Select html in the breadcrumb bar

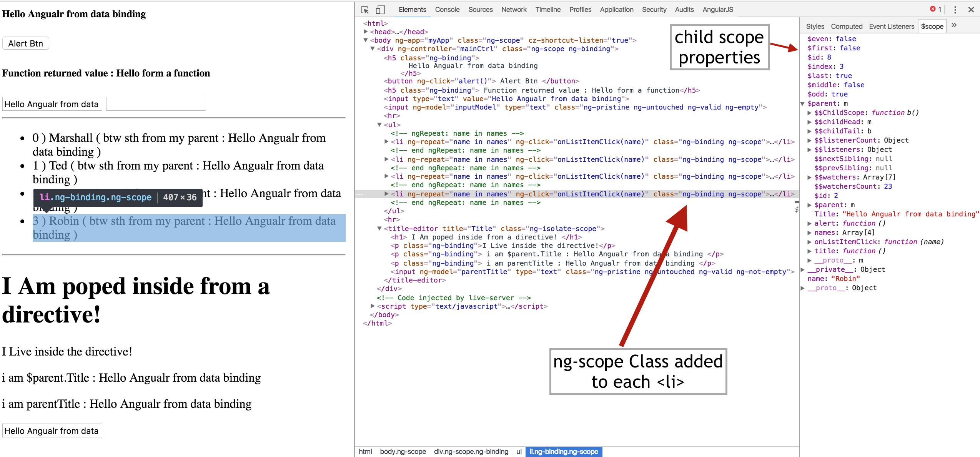point(365,452)
